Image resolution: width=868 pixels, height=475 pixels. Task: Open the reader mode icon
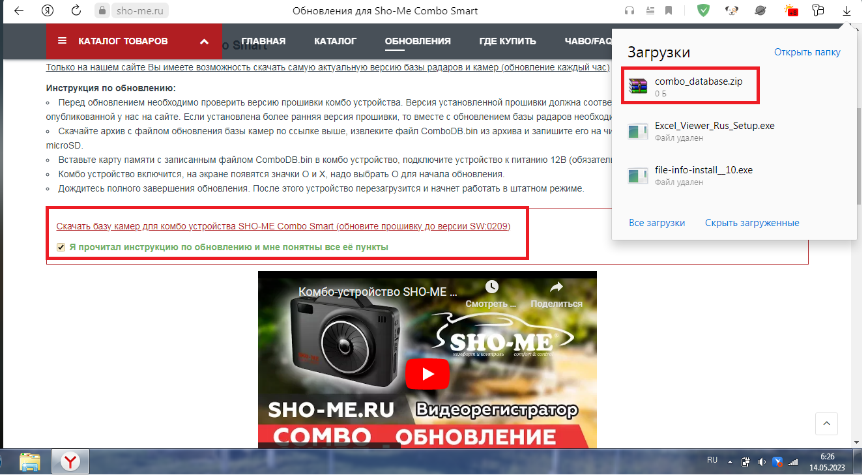pos(649,11)
